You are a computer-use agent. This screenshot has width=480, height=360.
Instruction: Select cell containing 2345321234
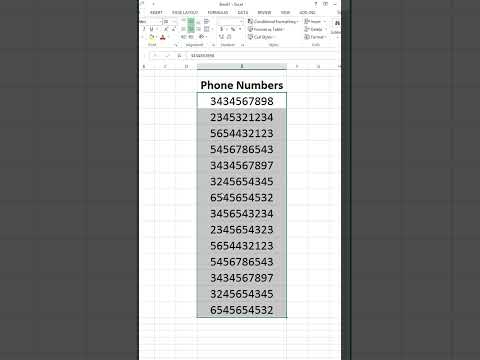pos(242,117)
